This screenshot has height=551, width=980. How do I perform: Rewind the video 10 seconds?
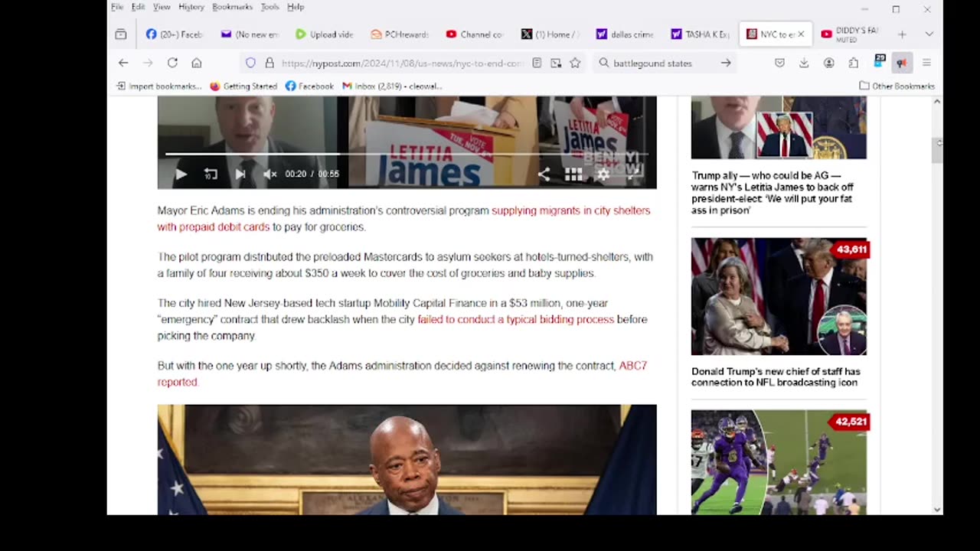pyautogui.click(x=211, y=174)
